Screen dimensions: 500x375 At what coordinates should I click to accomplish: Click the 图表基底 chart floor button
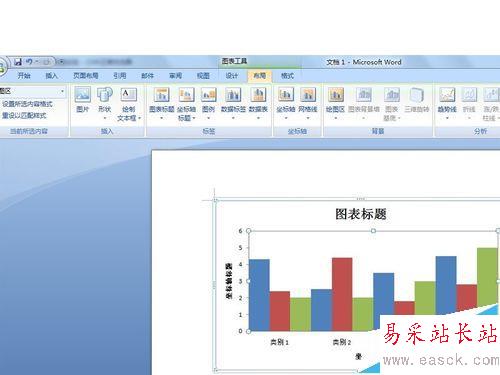click(392, 104)
